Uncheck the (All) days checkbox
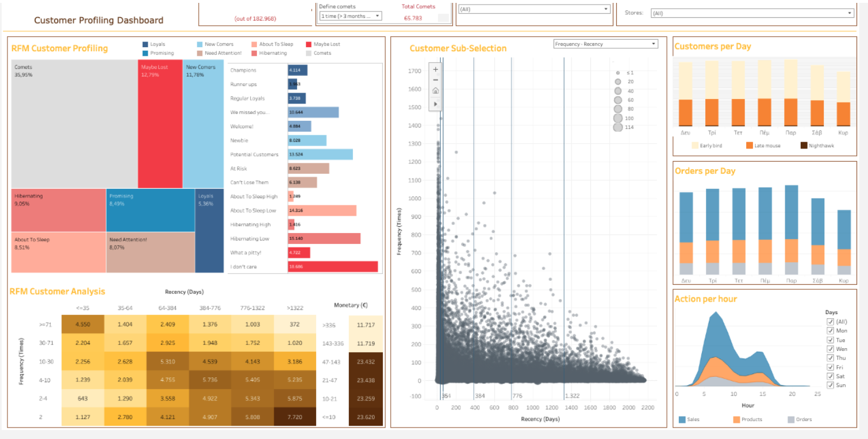 point(829,322)
